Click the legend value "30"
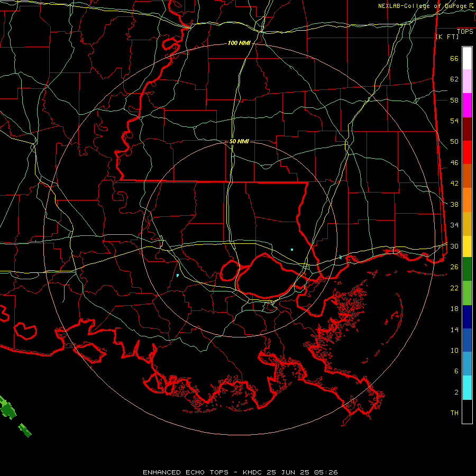Image resolution: width=476 pixels, height=476 pixels. [x=454, y=246]
